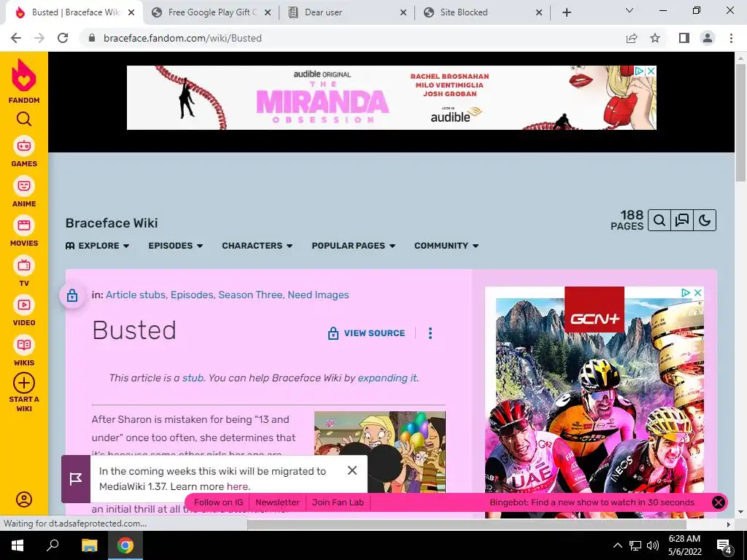Open the Article stubs category link
The image size is (747, 560).
[135, 295]
